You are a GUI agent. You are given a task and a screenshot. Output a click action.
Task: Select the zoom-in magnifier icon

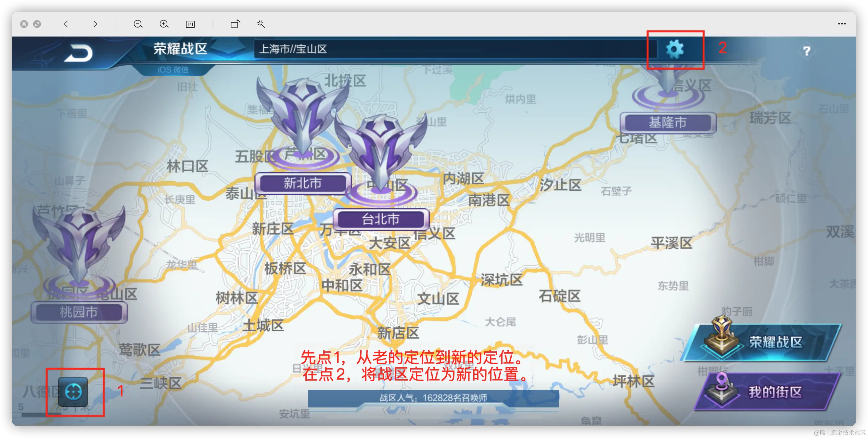(164, 24)
